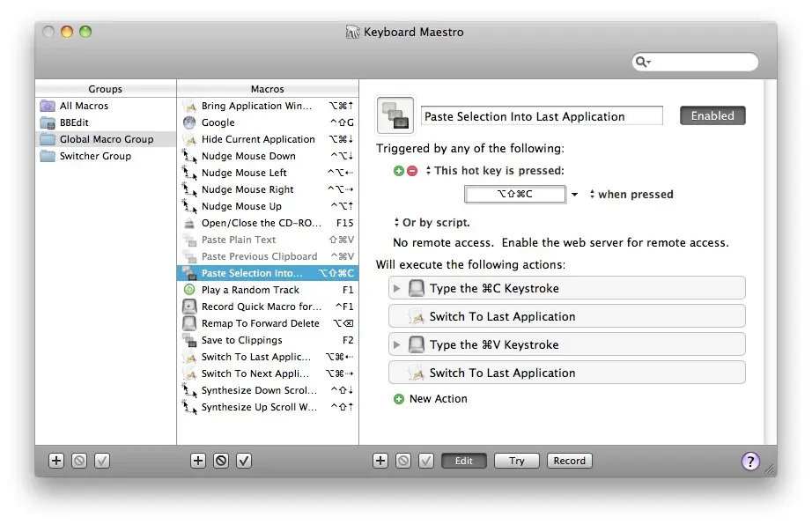Select the Global Macro Group row

click(106, 139)
